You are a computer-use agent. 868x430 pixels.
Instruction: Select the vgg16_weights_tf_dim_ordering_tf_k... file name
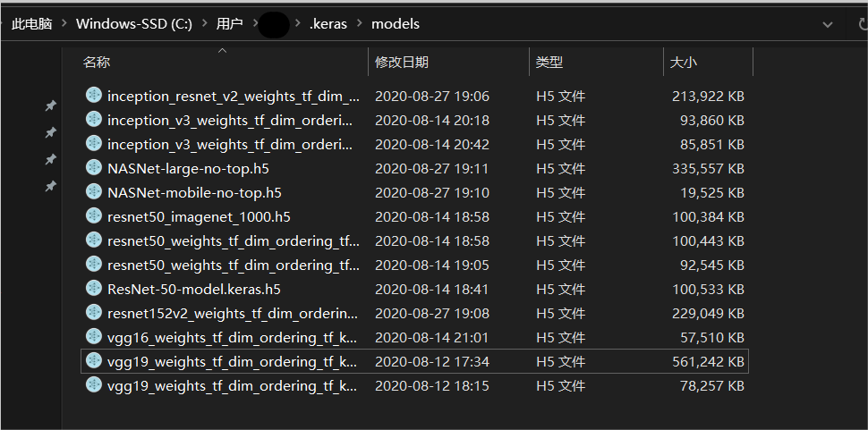click(233, 337)
